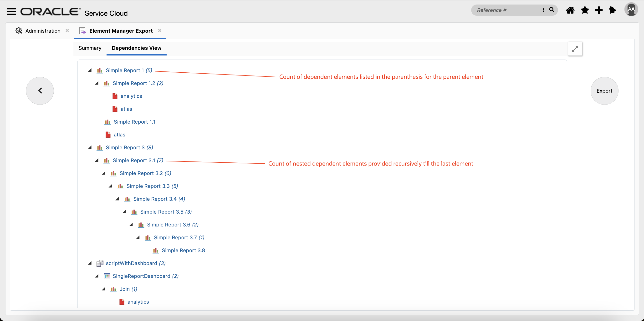644x321 pixels.
Task: Click the Simple Report 3.8 chart icon
Action: 155,250
